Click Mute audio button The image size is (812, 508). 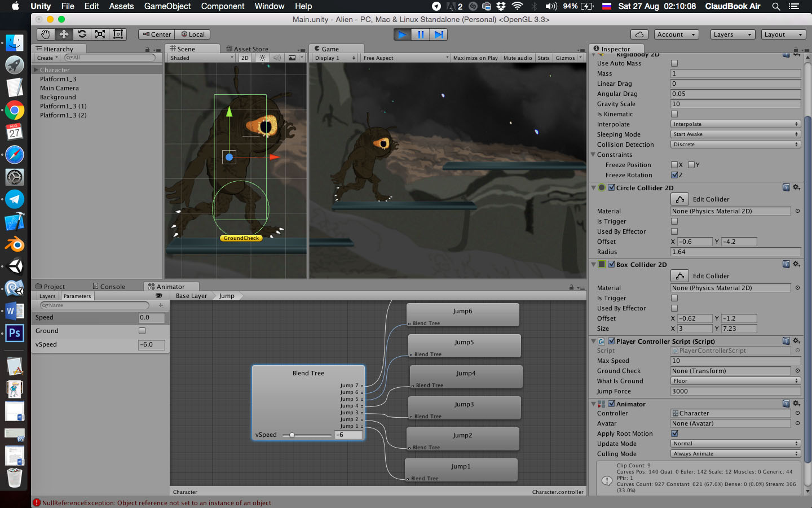(518, 58)
